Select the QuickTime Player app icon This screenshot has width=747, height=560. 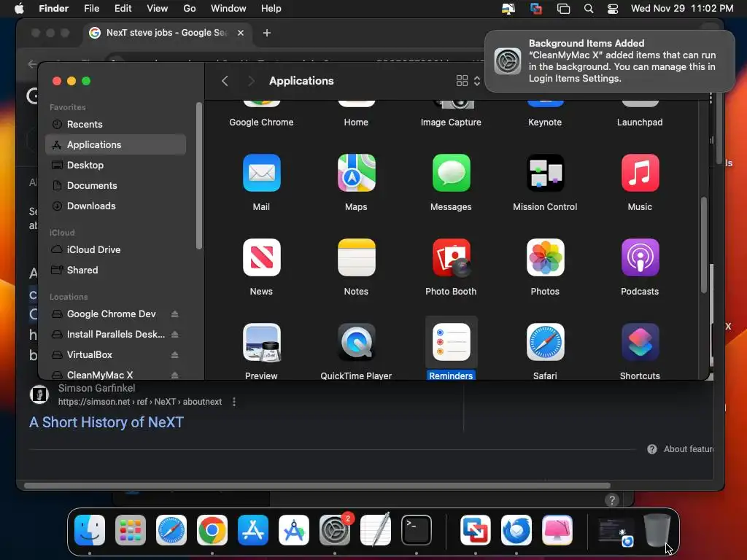[356, 343]
